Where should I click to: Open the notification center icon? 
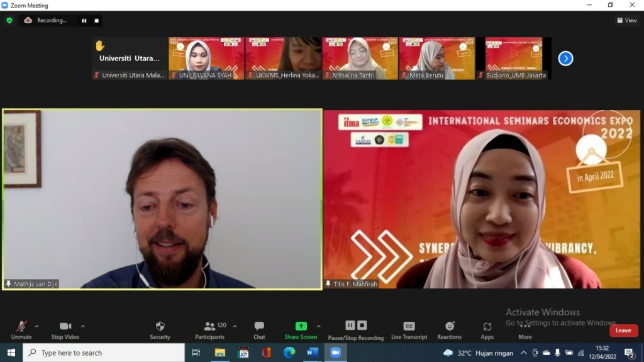(629, 353)
